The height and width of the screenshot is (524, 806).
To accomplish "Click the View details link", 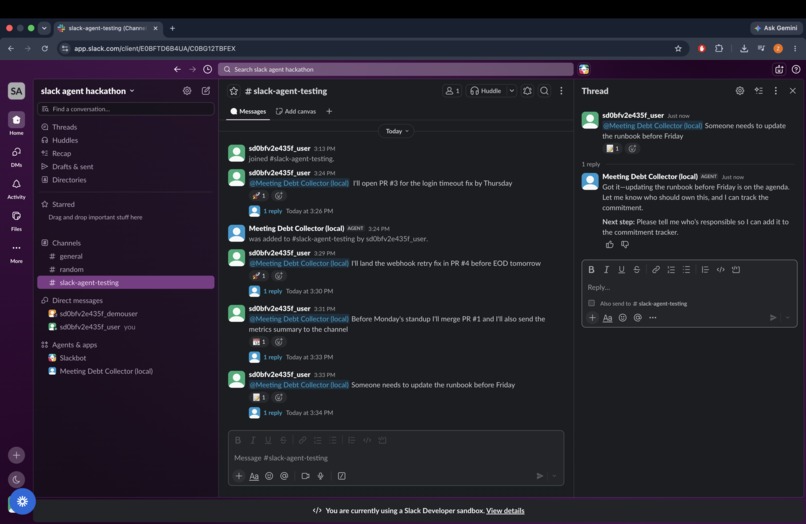I will click(505, 511).
